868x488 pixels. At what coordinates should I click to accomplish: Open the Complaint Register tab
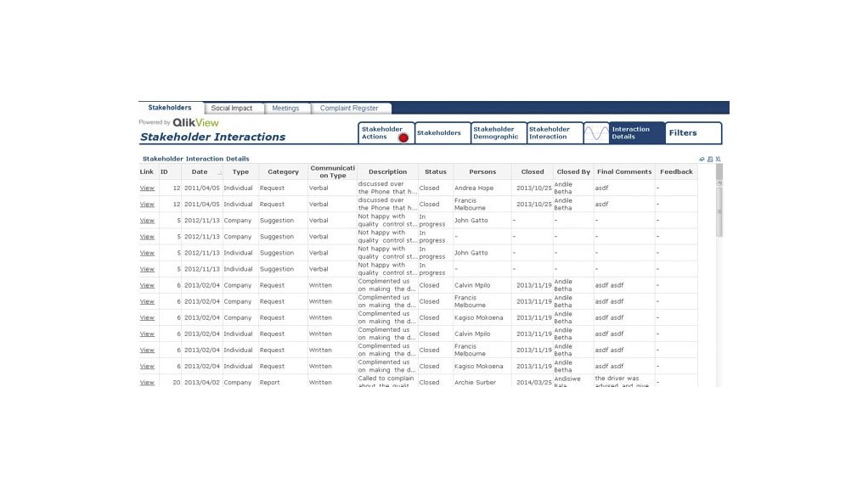[x=349, y=108]
